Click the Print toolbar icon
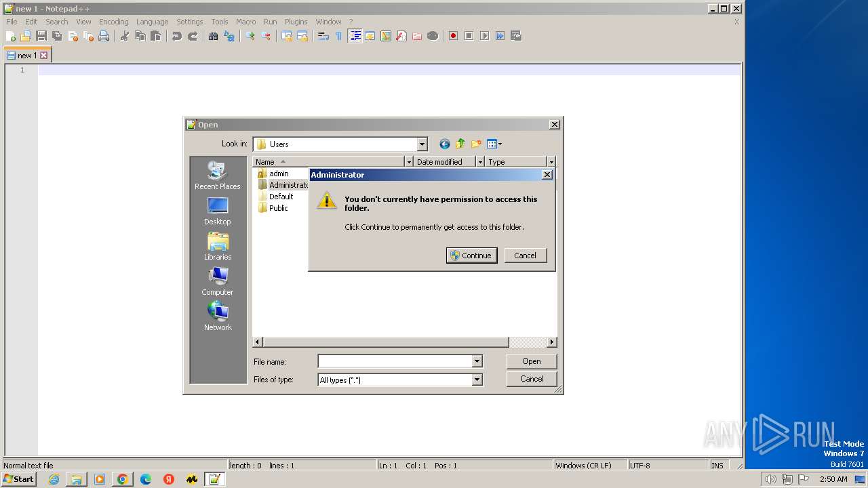 104,36
